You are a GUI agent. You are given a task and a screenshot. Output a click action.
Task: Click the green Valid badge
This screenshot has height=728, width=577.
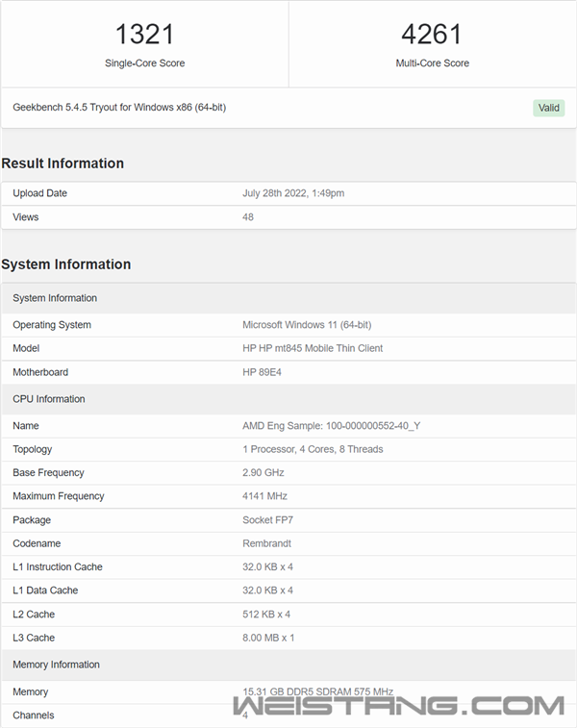click(548, 108)
